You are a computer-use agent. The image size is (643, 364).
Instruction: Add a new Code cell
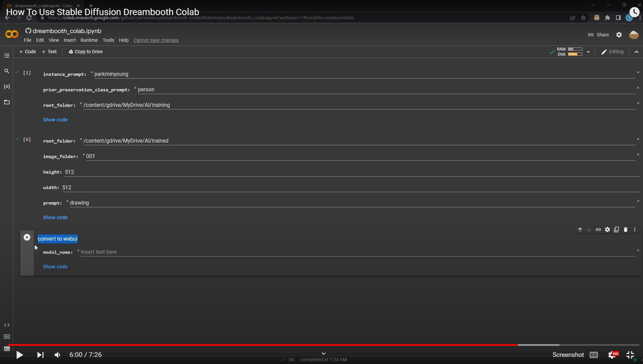28,52
